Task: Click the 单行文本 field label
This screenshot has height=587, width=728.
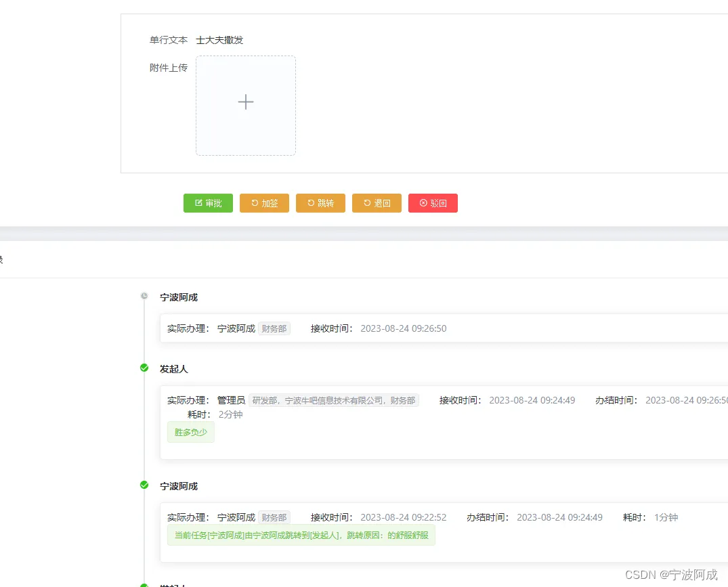Action: (169, 41)
